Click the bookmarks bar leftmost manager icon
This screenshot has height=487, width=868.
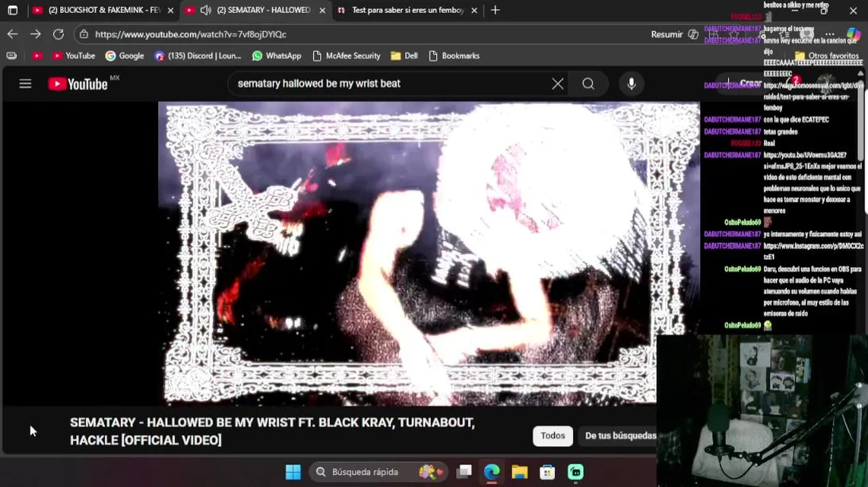click(11, 55)
